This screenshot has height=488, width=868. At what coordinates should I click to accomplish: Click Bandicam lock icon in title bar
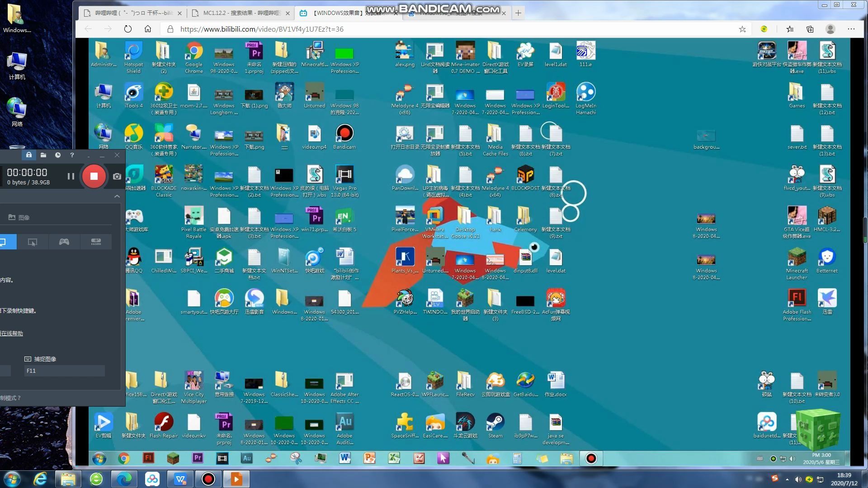pos(29,155)
